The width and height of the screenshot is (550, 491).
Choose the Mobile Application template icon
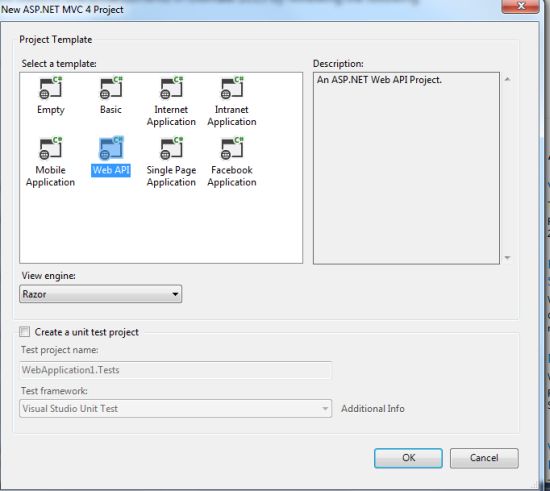(51, 148)
